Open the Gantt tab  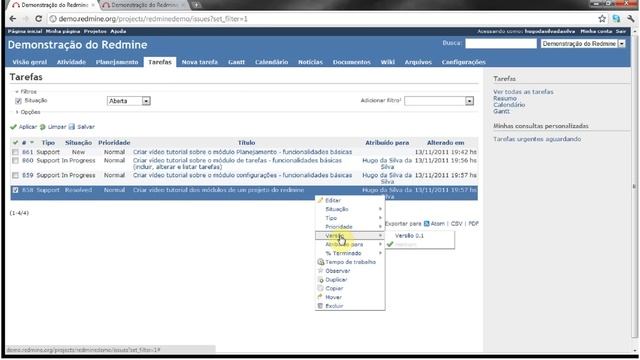[x=236, y=62]
